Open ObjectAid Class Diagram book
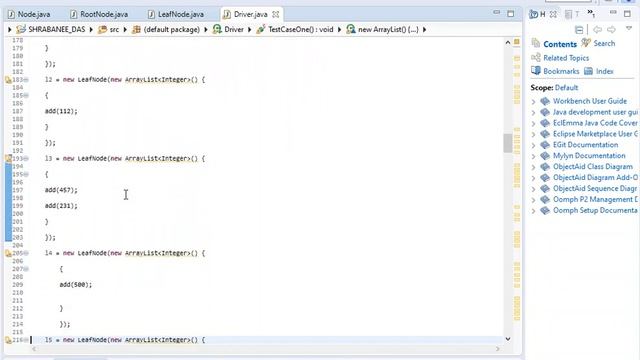The image size is (640, 360). tap(593, 167)
